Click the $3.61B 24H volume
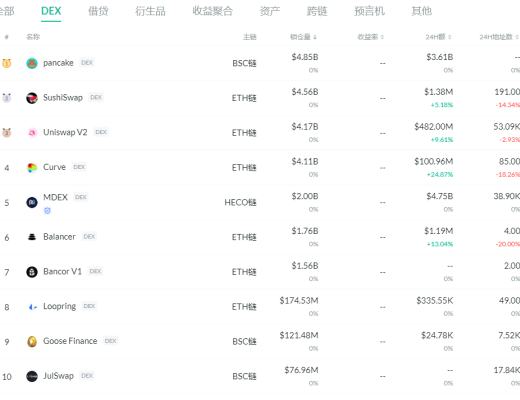This screenshot has height=400, width=520. [440, 57]
